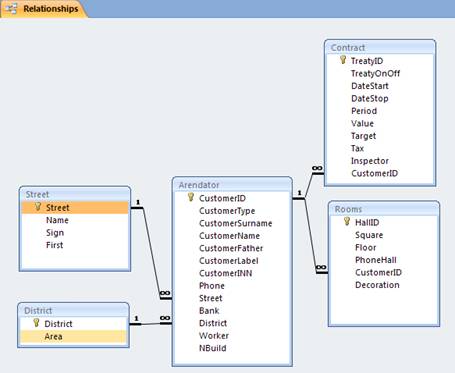Click the key icon beside District field
Image resolution: width=455 pixels, height=373 pixels.
36,323
